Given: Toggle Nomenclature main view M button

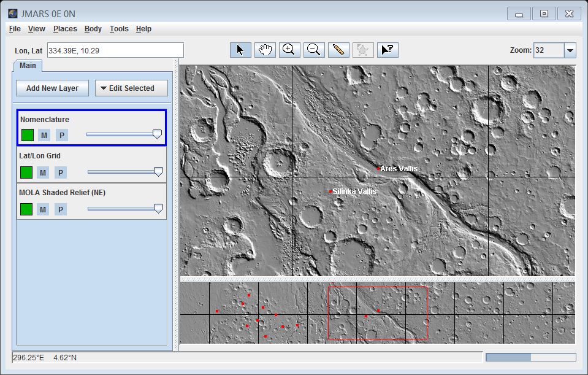Looking at the screenshot, I should coord(44,135).
